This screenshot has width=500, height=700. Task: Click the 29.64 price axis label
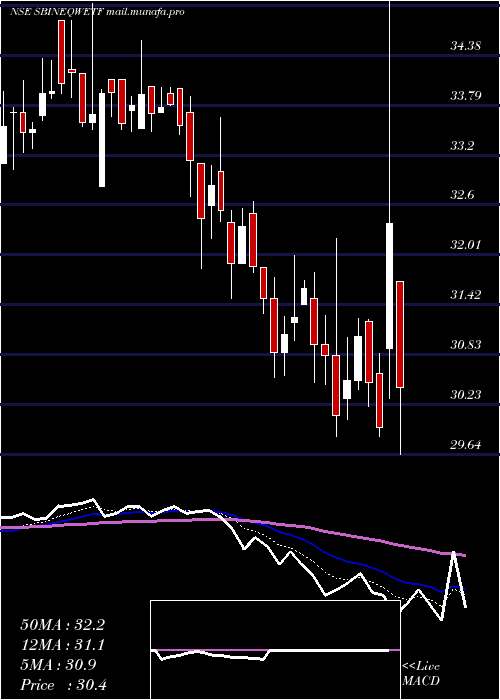pos(465,445)
